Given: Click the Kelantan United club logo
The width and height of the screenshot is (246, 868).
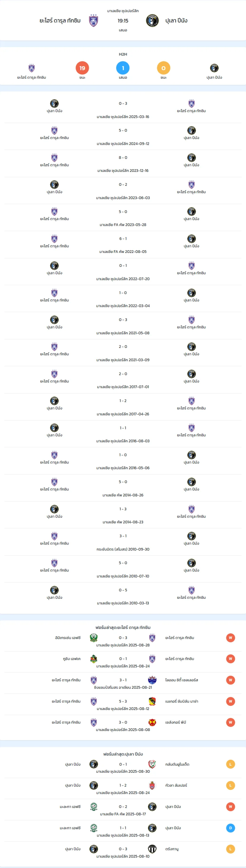Looking at the screenshot, I should point(152,764).
